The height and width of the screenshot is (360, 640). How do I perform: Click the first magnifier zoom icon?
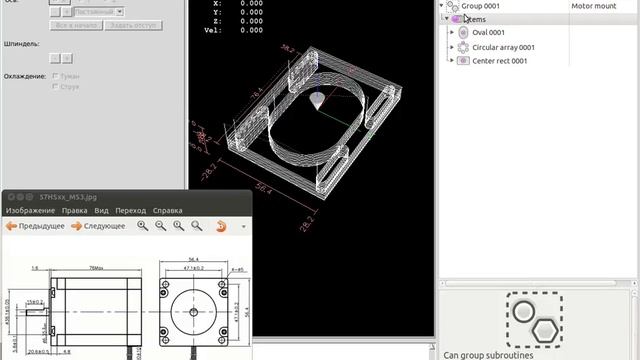pos(142,226)
